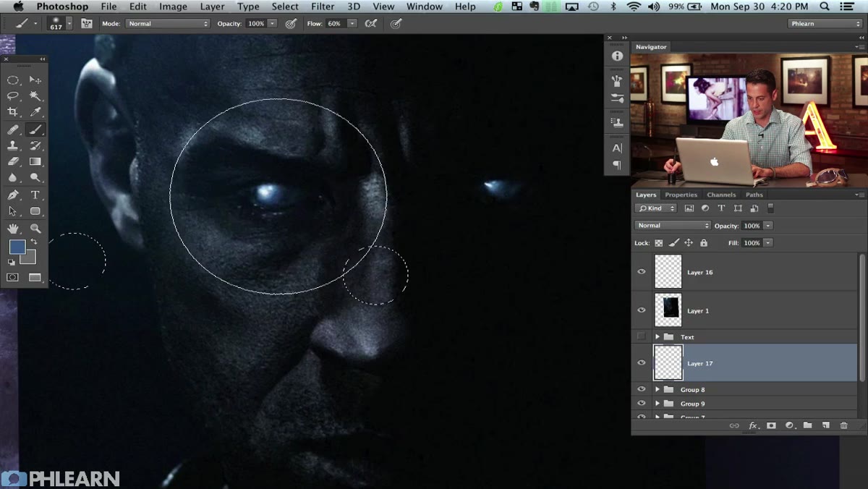
Task: Hide Layer 17 with its eye icon
Action: 641,363
